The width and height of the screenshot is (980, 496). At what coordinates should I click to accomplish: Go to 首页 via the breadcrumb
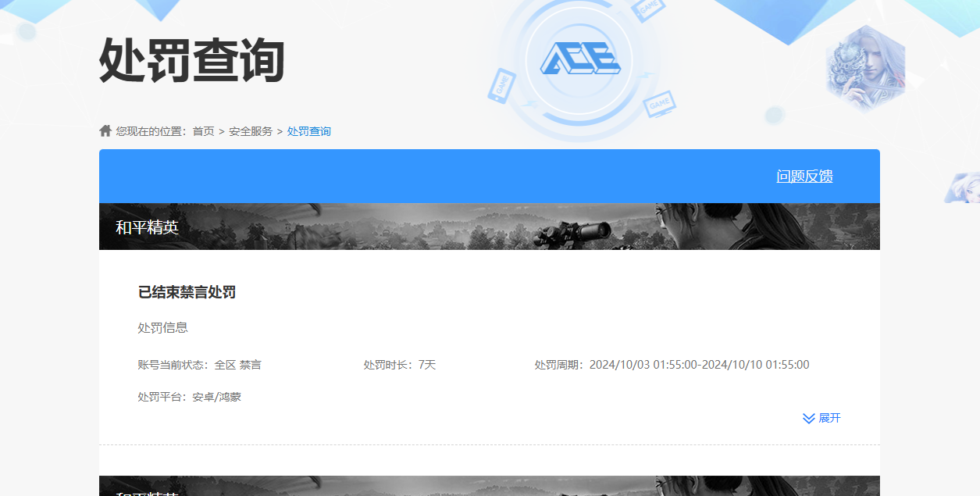click(203, 131)
